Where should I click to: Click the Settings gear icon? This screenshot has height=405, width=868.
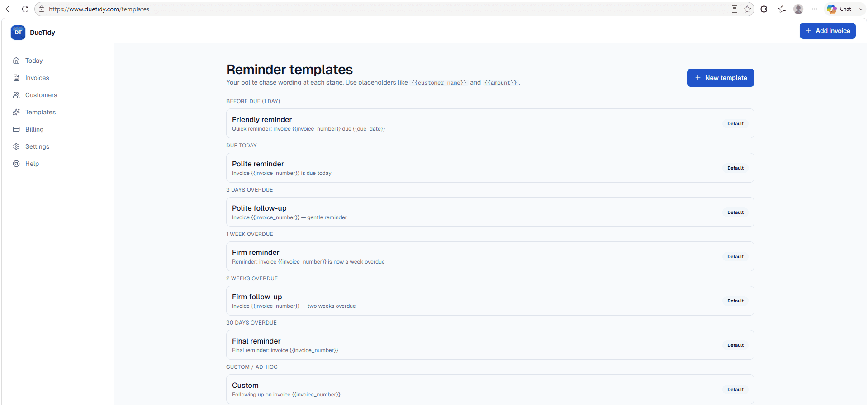16,146
